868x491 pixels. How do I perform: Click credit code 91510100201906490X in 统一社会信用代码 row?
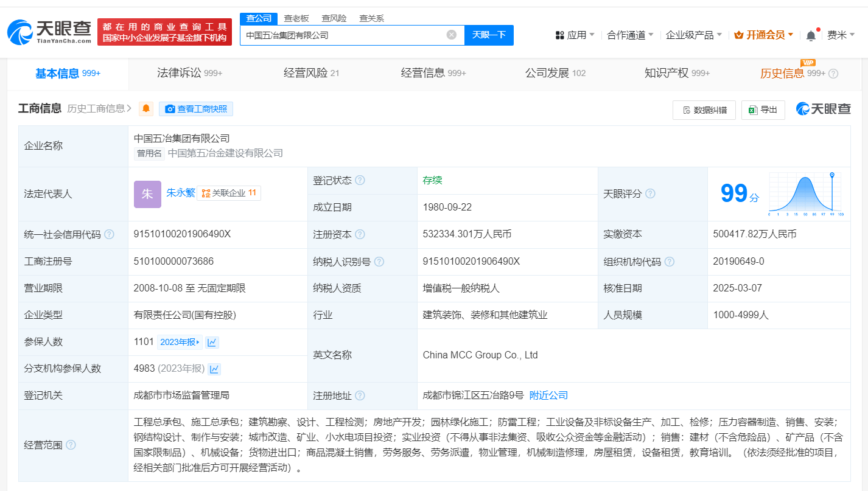(x=182, y=234)
